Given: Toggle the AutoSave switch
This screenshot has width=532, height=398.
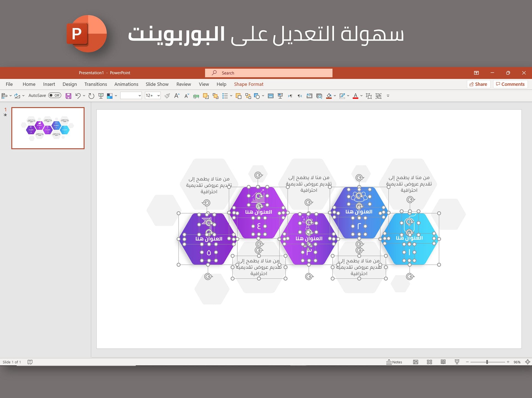Looking at the screenshot, I should (55, 95).
